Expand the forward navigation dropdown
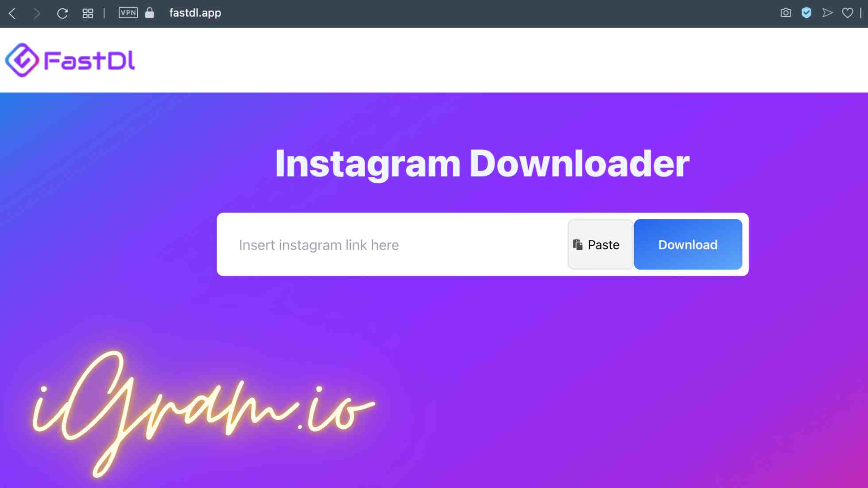This screenshot has height=488, width=868. [37, 13]
